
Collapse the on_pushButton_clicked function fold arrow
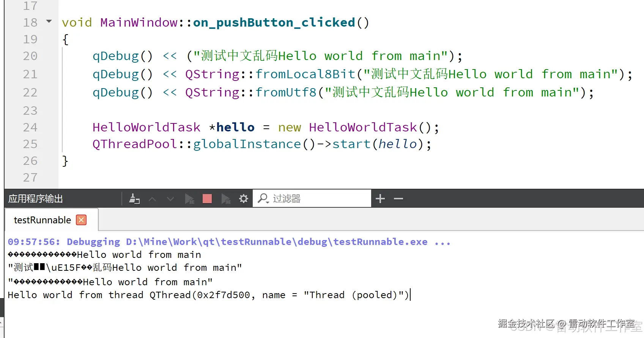49,21
